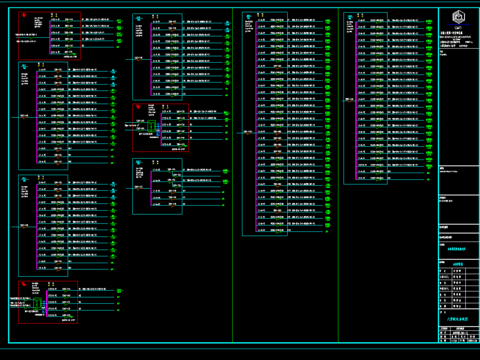
Task: Select the cyan panel symbol atop the tallest distribution box
Action: pyautogui.click(x=249, y=16)
